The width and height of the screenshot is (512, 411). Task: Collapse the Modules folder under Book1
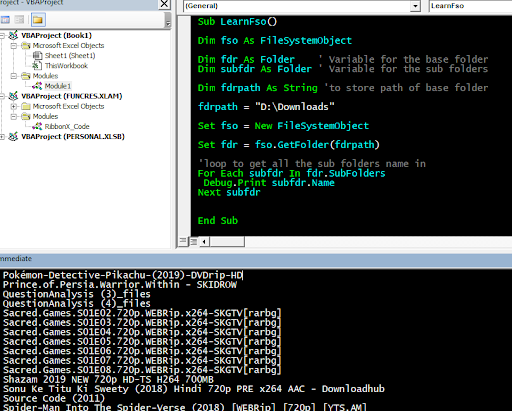pyautogui.click(x=13, y=76)
